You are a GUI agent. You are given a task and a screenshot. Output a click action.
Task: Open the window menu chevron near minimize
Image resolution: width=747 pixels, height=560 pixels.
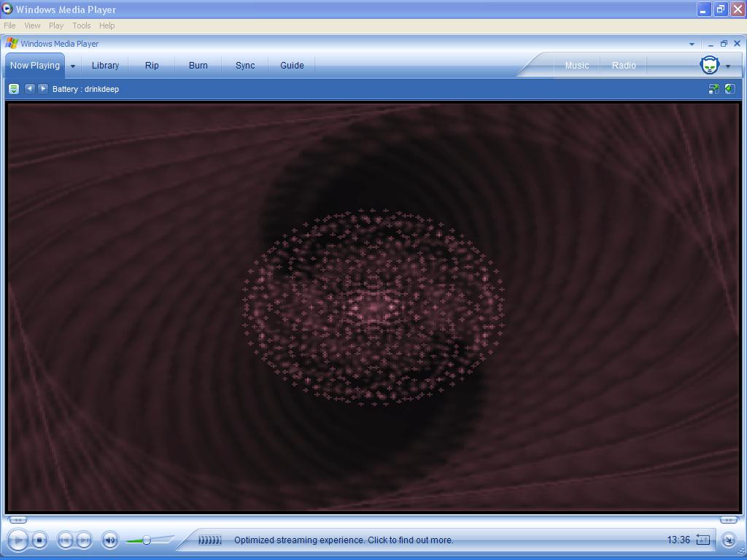coord(691,44)
